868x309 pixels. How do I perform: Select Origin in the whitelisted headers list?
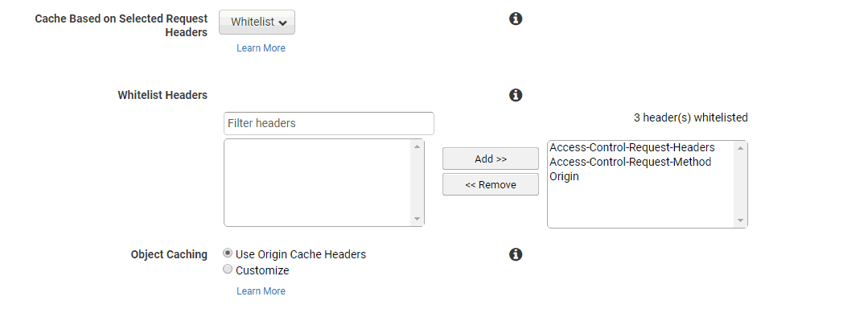564,177
